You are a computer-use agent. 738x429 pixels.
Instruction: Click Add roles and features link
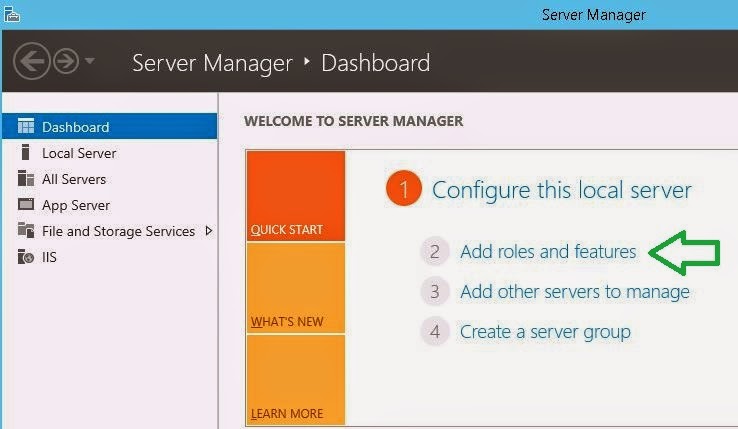pyautogui.click(x=548, y=251)
